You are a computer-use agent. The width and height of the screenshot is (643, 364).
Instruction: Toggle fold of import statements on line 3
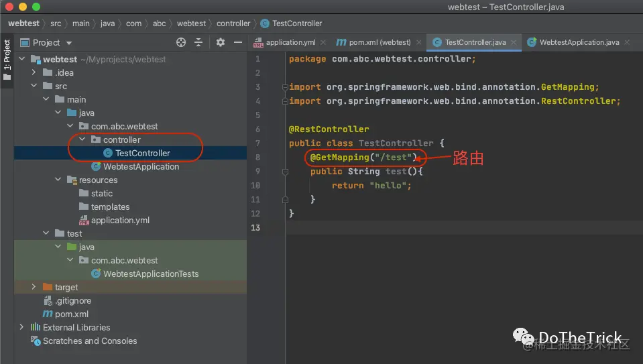tap(285, 87)
